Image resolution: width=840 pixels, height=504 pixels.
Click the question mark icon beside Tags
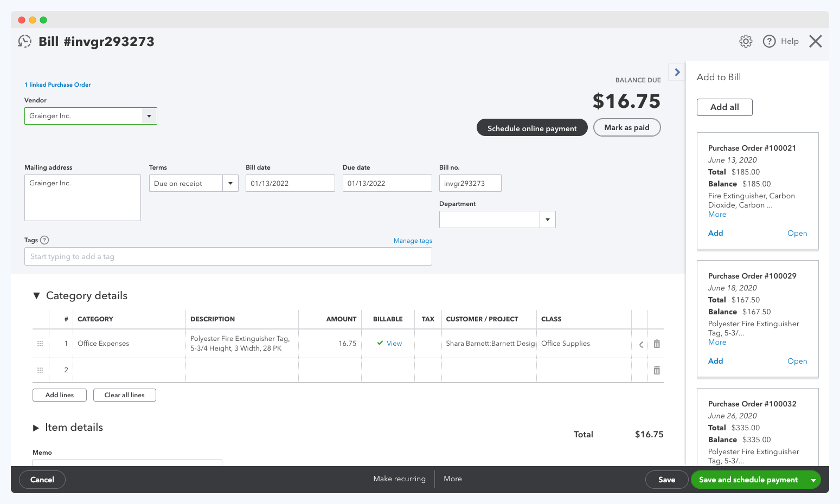pyautogui.click(x=45, y=240)
